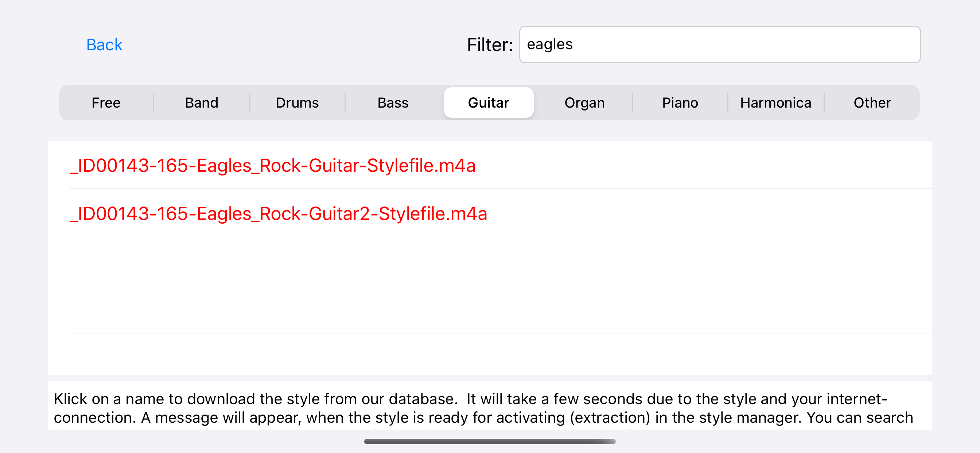Click the 'Filter:' label
The width and height of the screenshot is (980, 453).
pyautogui.click(x=490, y=45)
